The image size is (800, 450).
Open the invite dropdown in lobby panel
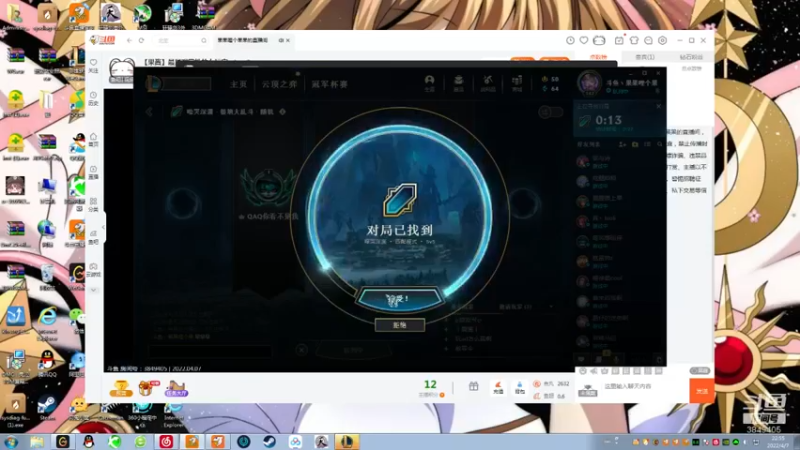(x=551, y=307)
